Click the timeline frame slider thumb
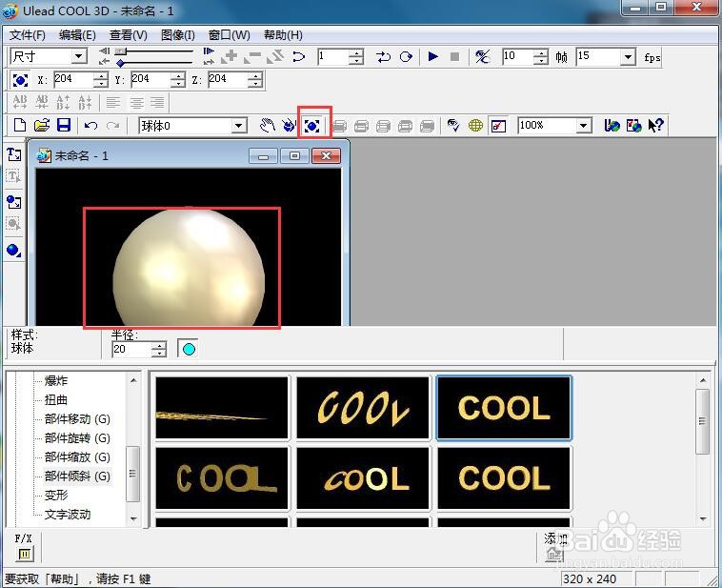This screenshot has height=588, width=722. (121, 51)
